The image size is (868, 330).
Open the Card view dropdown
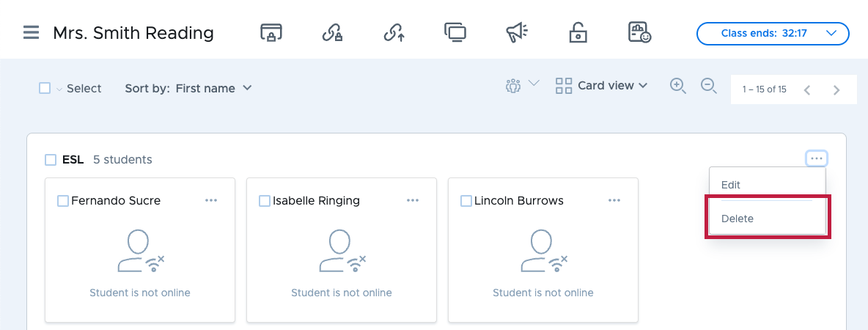click(602, 86)
